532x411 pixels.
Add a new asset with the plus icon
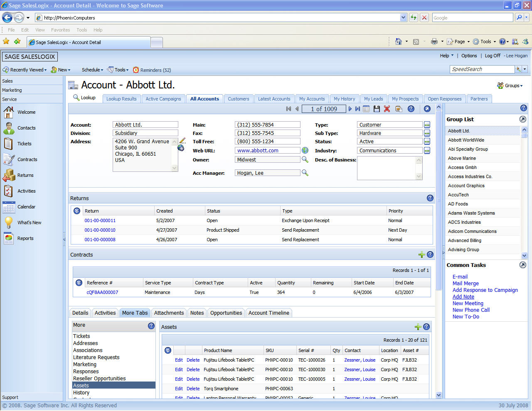pyautogui.click(x=418, y=327)
